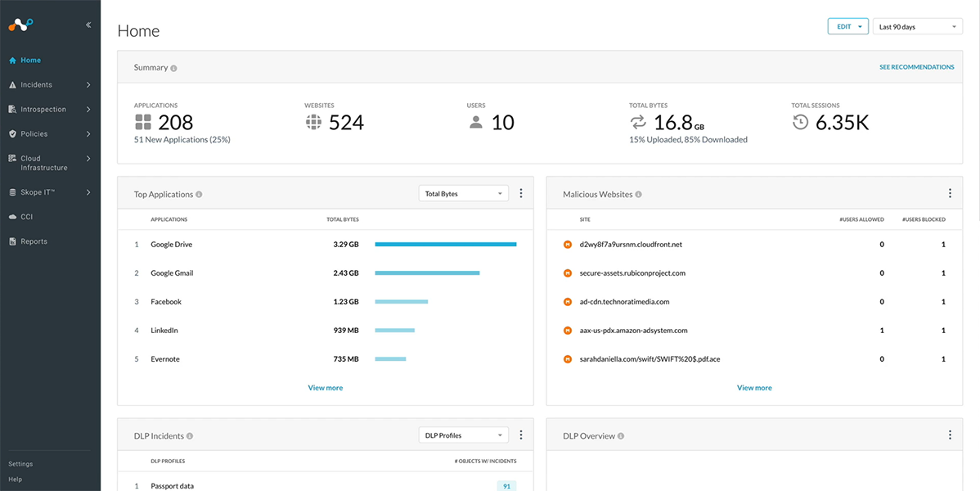This screenshot has height=491, width=980.
Task: Open the EDIT dropdown button
Action: tap(848, 26)
